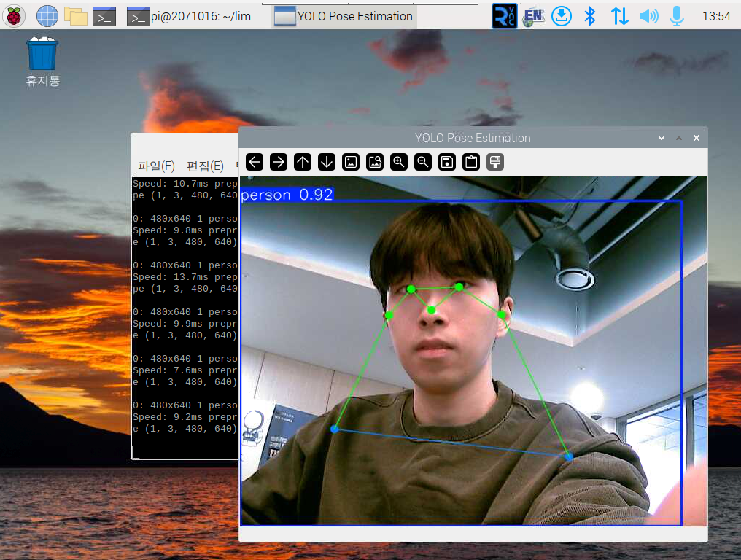This screenshot has width=741, height=560.
Task: Click the pan right arrow in YOLO toolbar
Action: pyautogui.click(x=279, y=162)
